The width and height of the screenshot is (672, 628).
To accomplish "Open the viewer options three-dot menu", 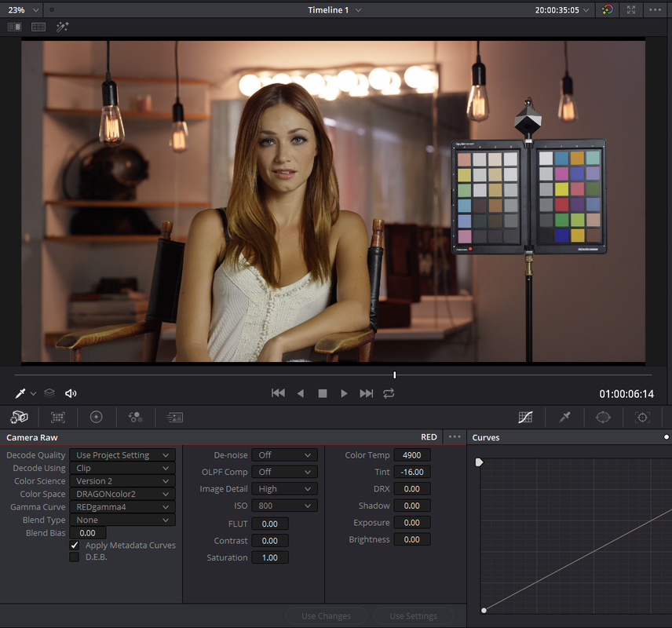I will pos(655,10).
